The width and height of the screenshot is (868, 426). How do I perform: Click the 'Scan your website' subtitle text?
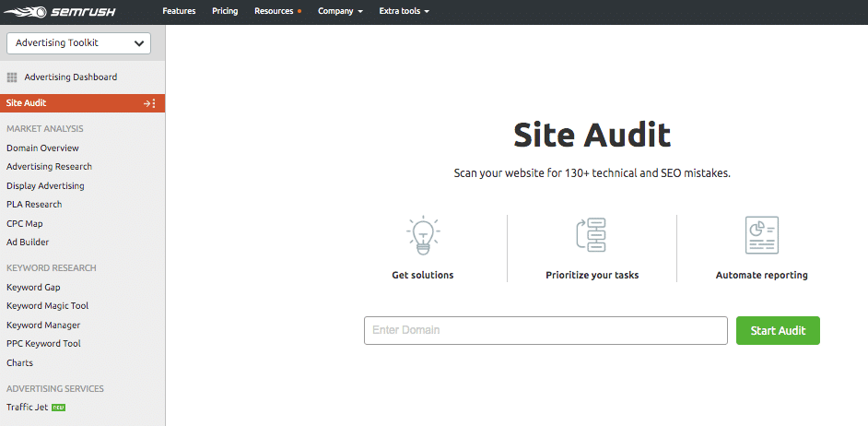coord(592,172)
